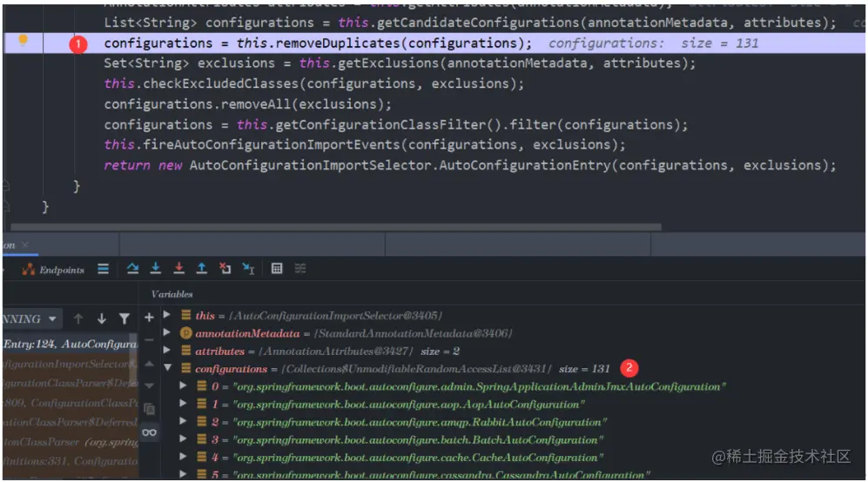Select the Variables panel header
868x482 pixels.
[x=172, y=294]
